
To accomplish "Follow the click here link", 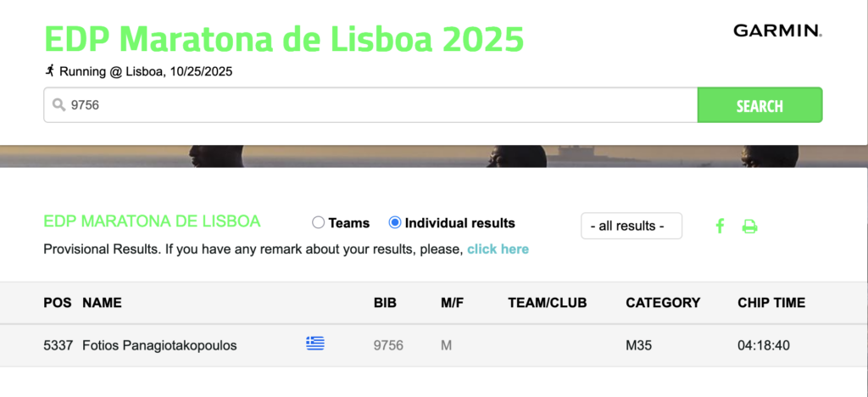I will click(x=498, y=249).
